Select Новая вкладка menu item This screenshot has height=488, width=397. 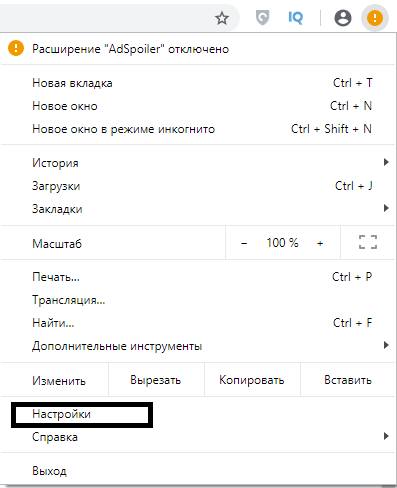pyautogui.click(x=198, y=83)
